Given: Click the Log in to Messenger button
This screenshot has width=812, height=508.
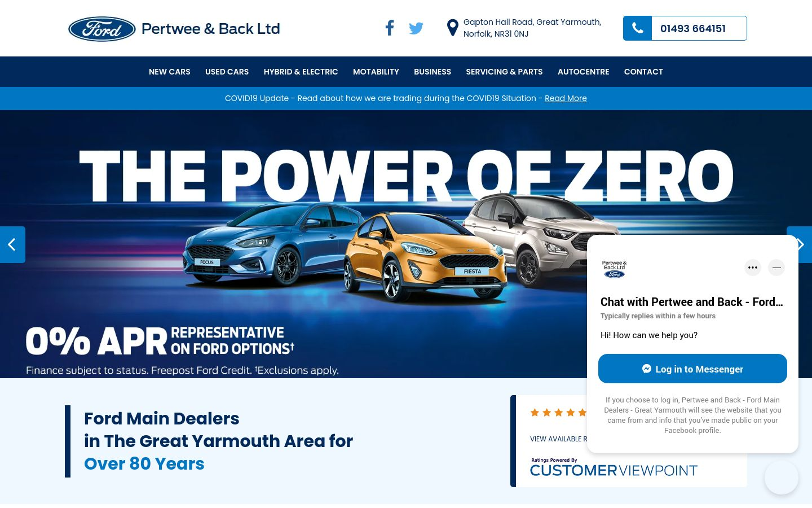Looking at the screenshot, I should 692,369.
